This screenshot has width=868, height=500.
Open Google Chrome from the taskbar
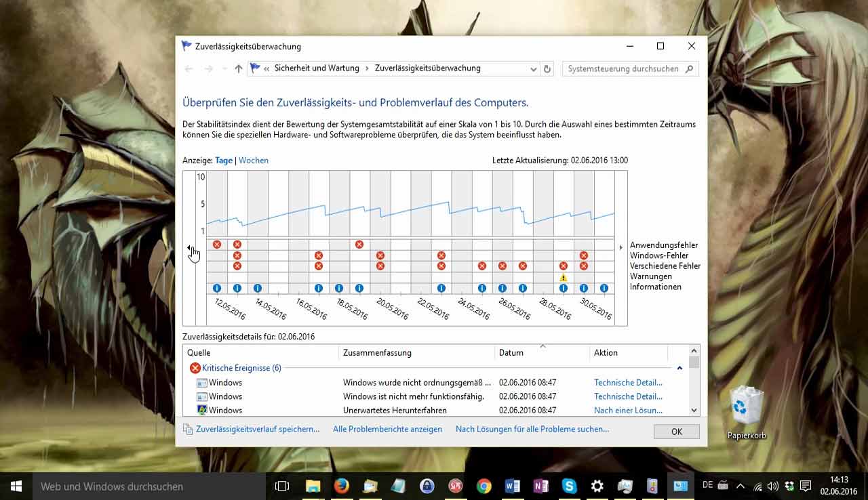click(x=484, y=486)
